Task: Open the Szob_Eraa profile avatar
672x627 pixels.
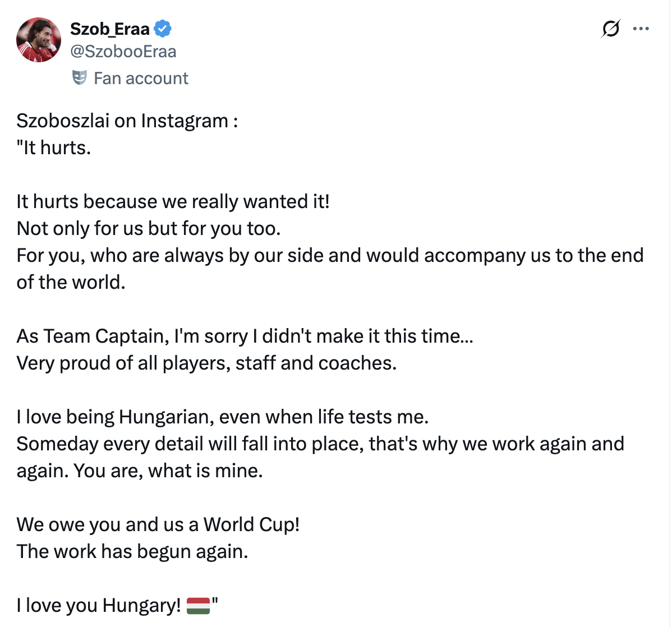Action: click(39, 40)
